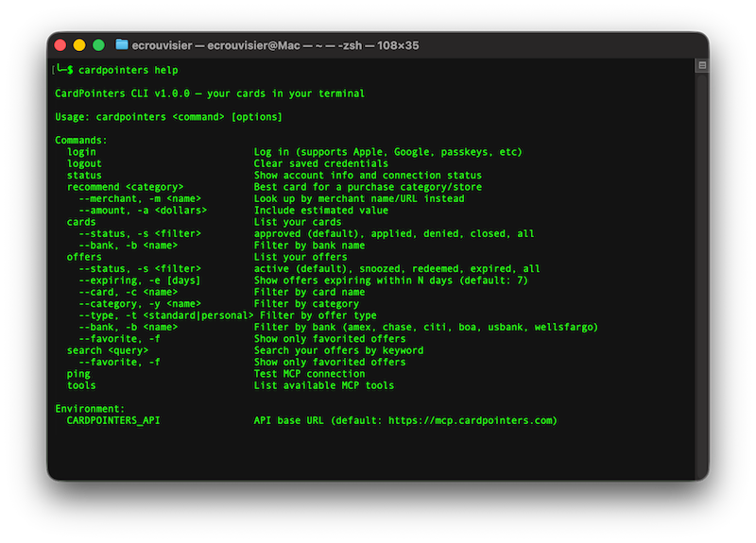Click 'Filter by card name' description
Image resolution: width=756 pixels, height=543 pixels.
[x=310, y=292]
